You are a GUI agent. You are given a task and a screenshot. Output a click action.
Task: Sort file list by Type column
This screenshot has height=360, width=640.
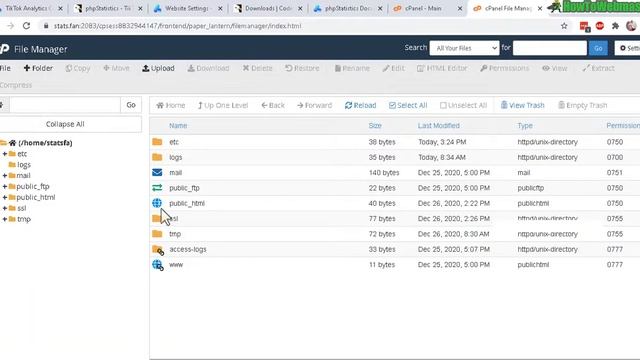click(x=525, y=126)
